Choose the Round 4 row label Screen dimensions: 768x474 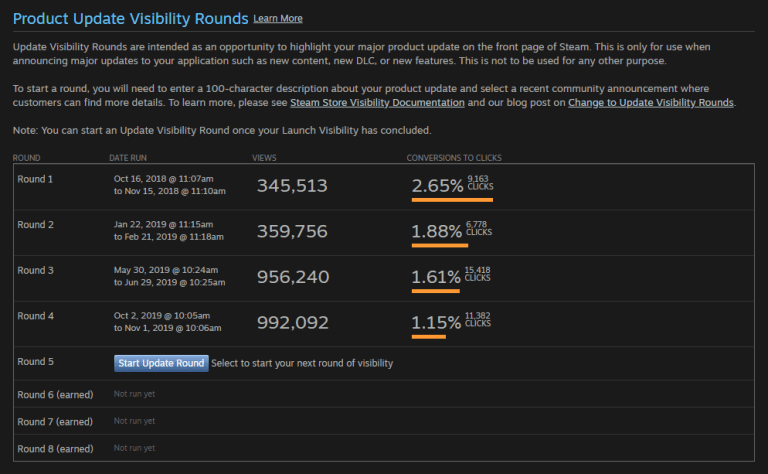point(36,316)
